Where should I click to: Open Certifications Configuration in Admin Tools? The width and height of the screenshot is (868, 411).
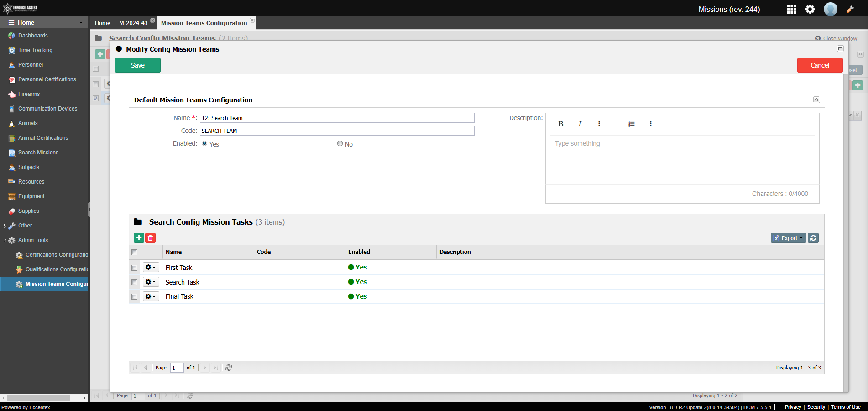57,255
